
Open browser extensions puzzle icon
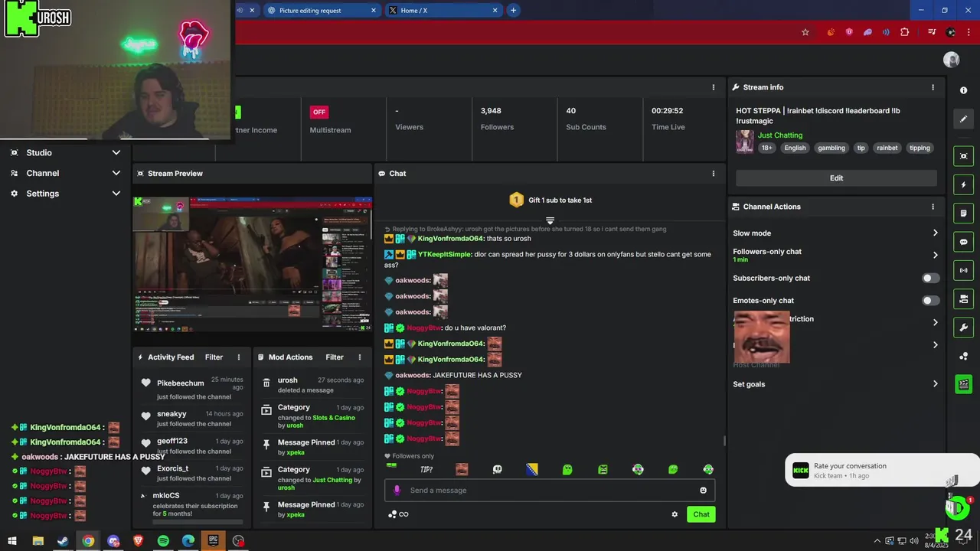click(904, 32)
